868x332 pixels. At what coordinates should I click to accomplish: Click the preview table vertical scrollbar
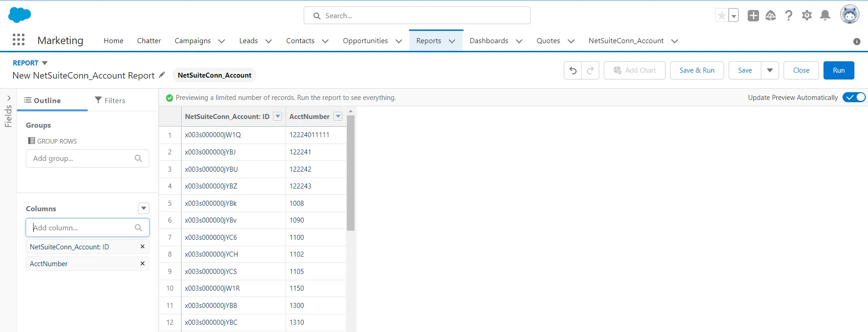[350, 173]
